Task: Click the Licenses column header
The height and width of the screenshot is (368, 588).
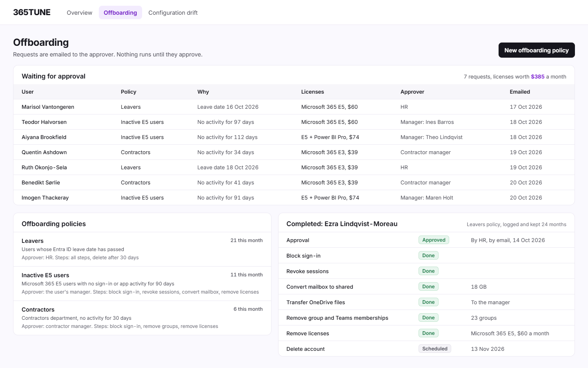Action: pyautogui.click(x=312, y=92)
